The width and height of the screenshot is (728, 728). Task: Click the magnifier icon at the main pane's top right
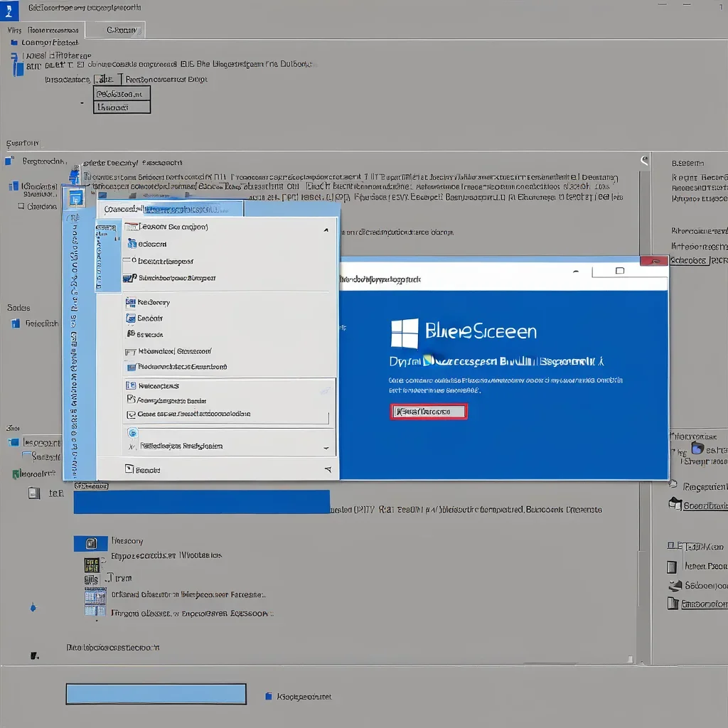(644, 161)
